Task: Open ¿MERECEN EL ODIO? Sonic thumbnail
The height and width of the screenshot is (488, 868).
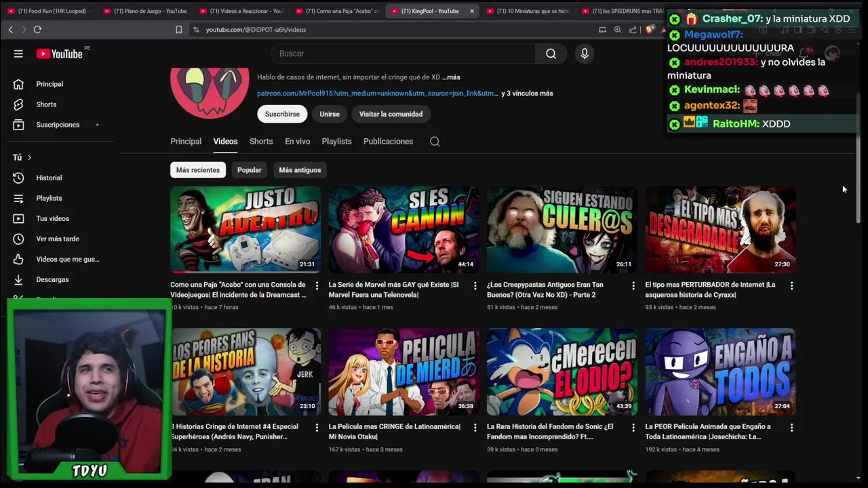Action: pyautogui.click(x=562, y=371)
